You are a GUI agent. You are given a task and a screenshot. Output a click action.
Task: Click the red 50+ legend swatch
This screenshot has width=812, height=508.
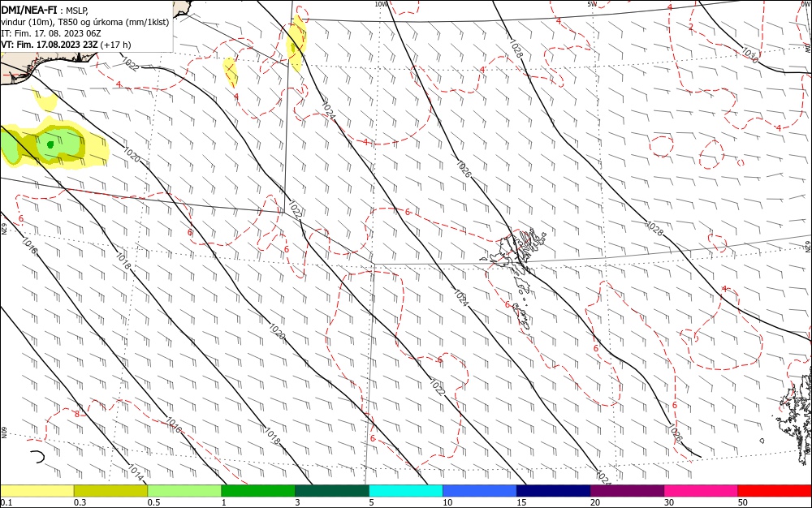(775, 491)
